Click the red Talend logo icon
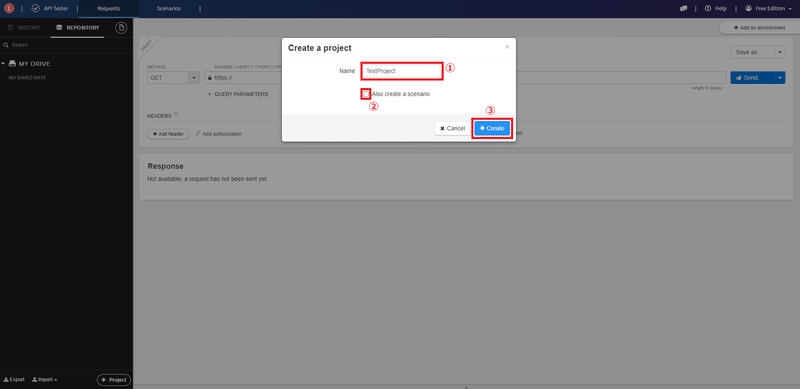The image size is (800, 389). (x=9, y=8)
